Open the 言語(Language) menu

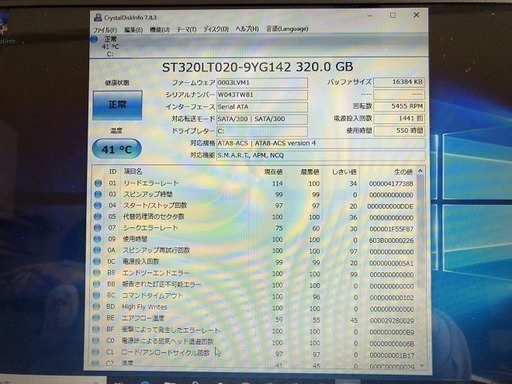(x=287, y=29)
